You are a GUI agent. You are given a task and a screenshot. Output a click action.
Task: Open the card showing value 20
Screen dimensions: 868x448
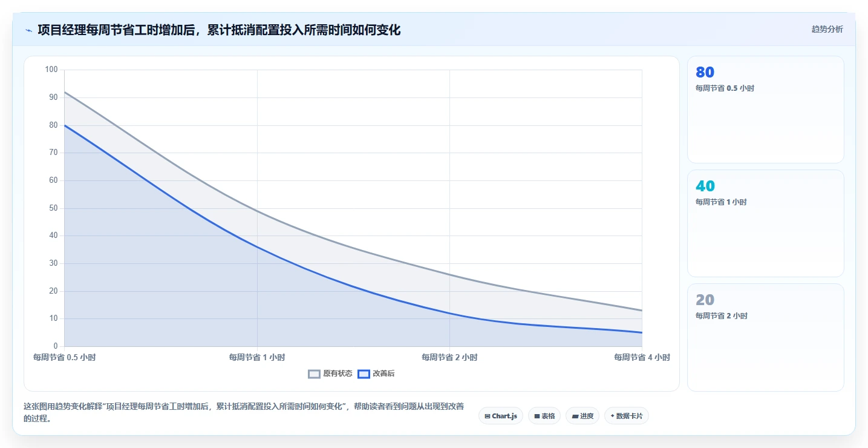point(766,337)
